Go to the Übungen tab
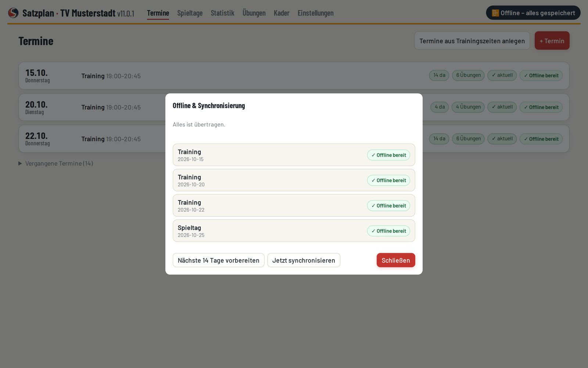 tap(254, 13)
